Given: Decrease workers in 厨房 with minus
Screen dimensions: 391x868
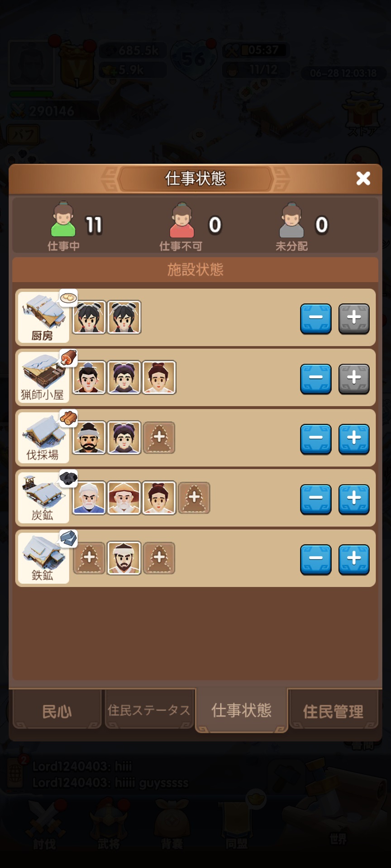Looking at the screenshot, I should click(316, 318).
